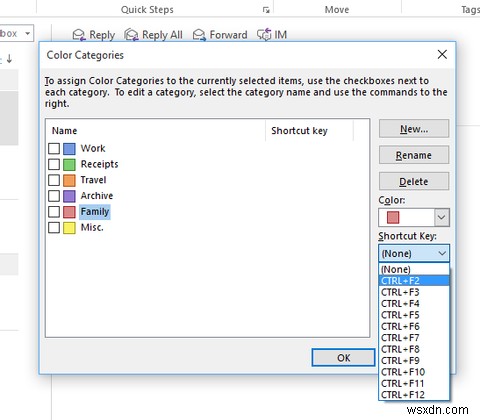Click the Reply icon in message toolbar

[x=79, y=35]
